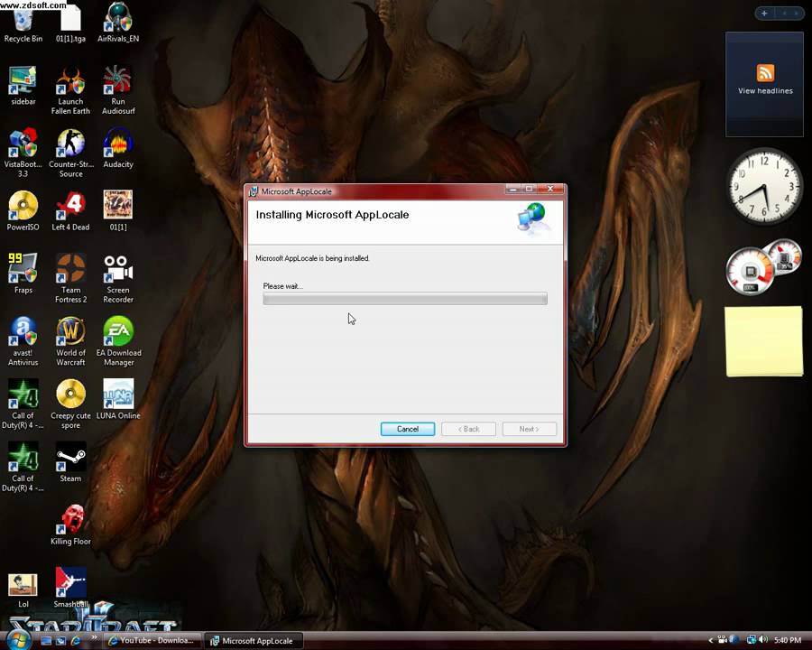Open View headlines feed gadget
Viewport: 812px width, 650px height.
tap(765, 85)
